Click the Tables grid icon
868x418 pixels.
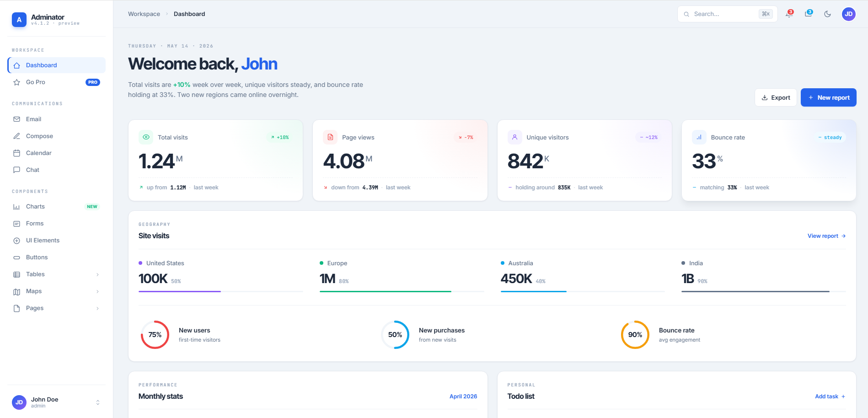[17, 274]
